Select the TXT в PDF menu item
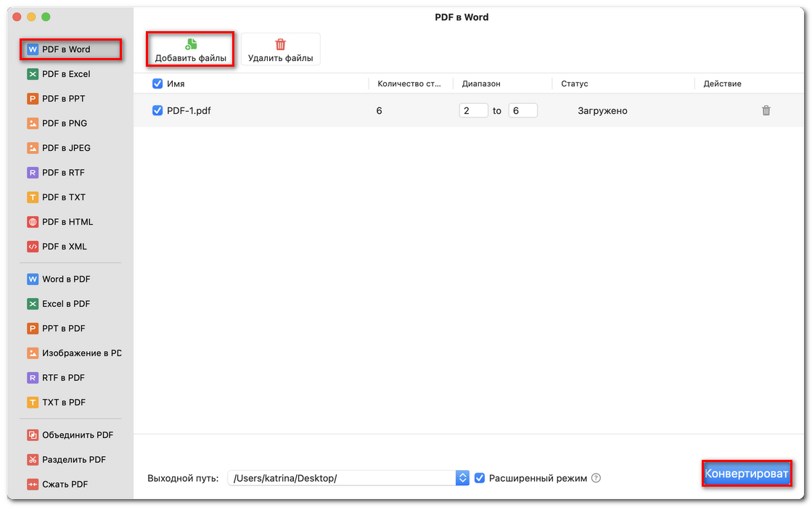Viewport: 812px width, 507px height. coord(63,402)
